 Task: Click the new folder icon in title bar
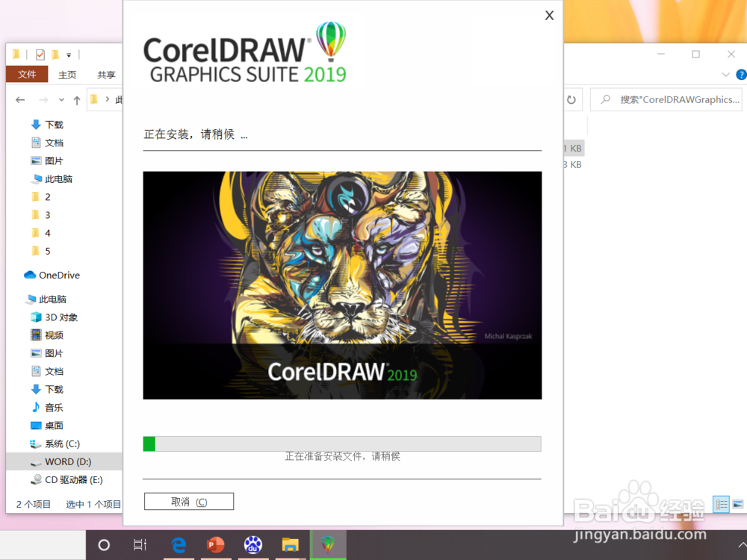55,55
